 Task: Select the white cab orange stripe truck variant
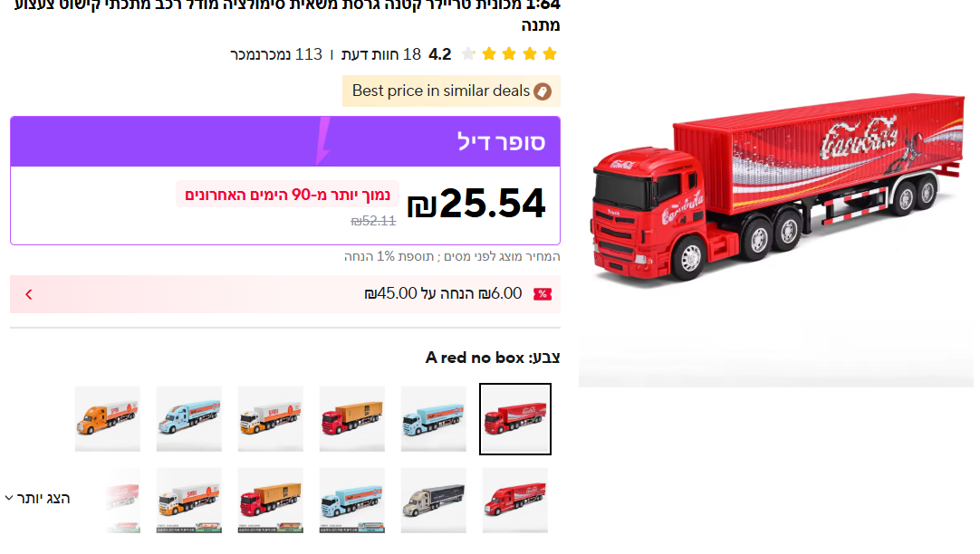tap(271, 418)
